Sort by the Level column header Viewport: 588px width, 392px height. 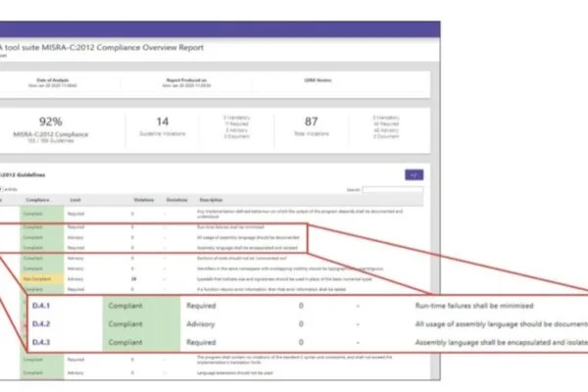coord(73,200)
